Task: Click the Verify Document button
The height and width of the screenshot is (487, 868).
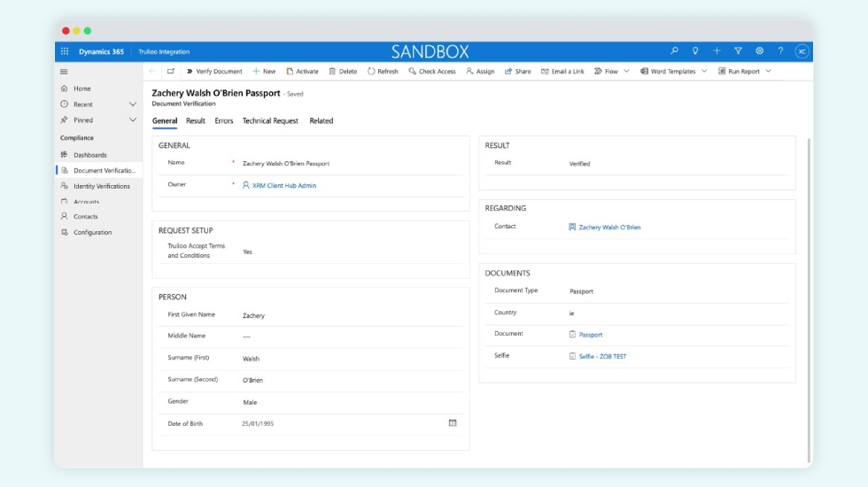Action: 214,72
